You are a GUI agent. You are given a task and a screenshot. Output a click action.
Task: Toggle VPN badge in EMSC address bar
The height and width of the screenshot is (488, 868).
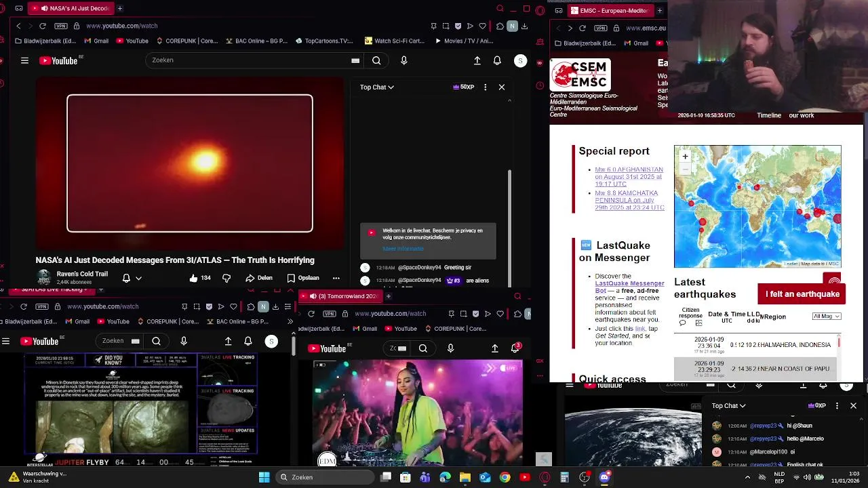[601, 28]
